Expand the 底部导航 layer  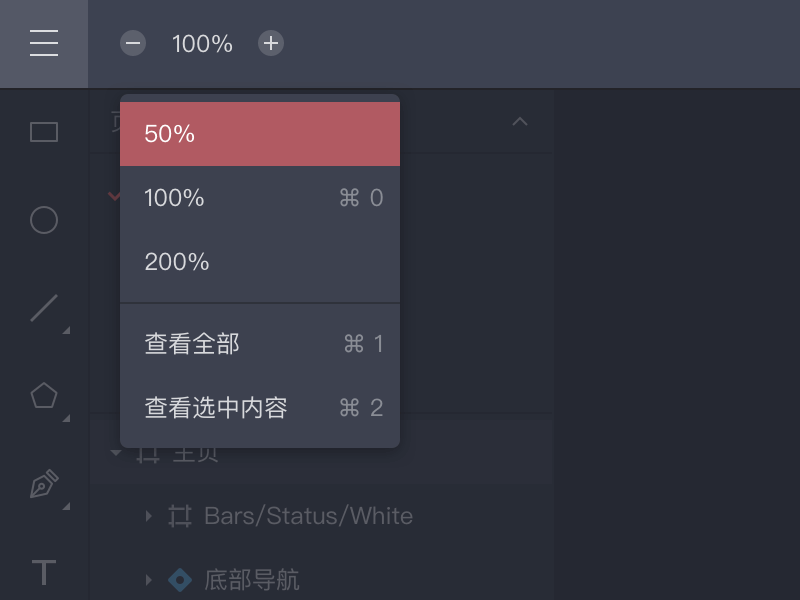148,580
